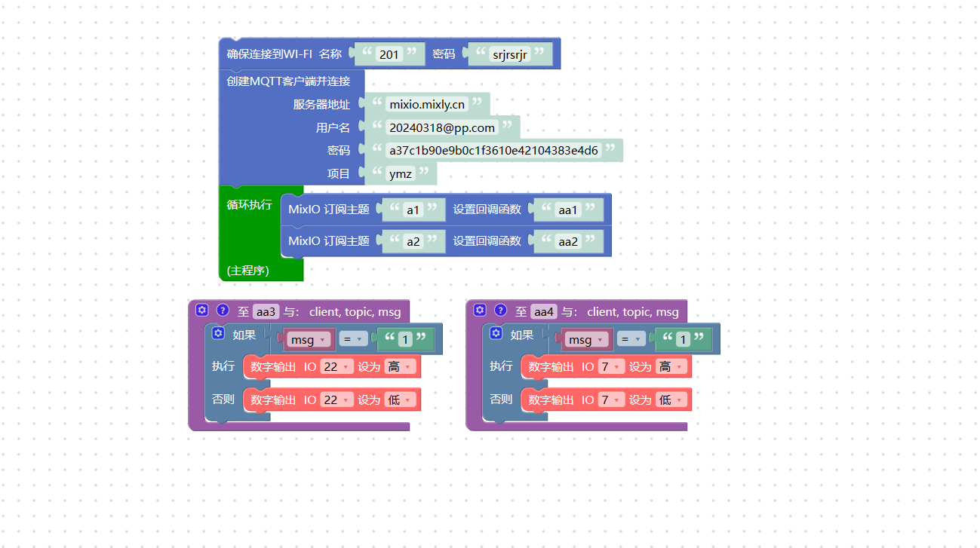Edit function name aa3
Screen dimensions: 980x548
[x=266, y=311]
